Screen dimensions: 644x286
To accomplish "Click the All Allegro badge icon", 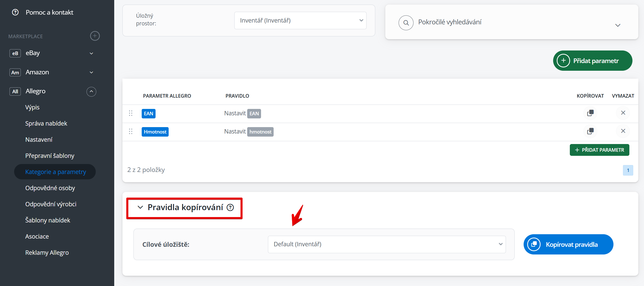I will (x=15, y=91).
